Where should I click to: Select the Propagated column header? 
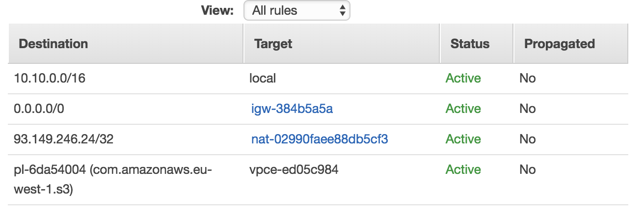pos(559,44)
